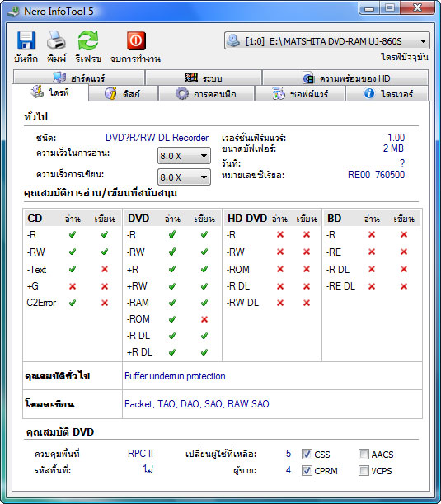This screenshot has width=441, height=504.
Task: Open the write speed 8.0 X dropdown
Action: point(184,177)
